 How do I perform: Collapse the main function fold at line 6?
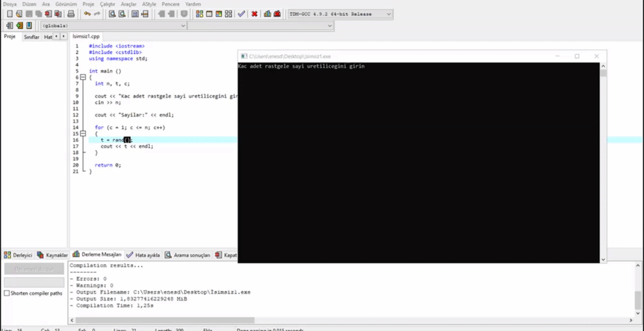[83, 77]
